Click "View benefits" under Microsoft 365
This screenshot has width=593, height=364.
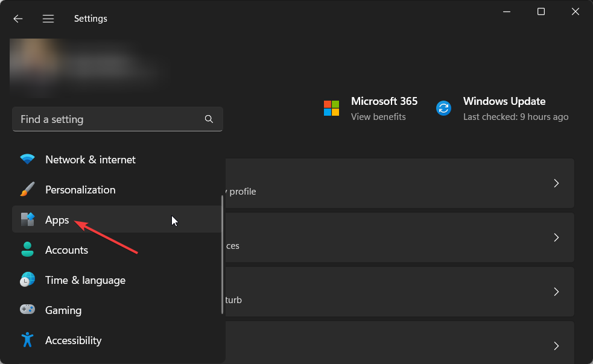(x=378, y=117)
